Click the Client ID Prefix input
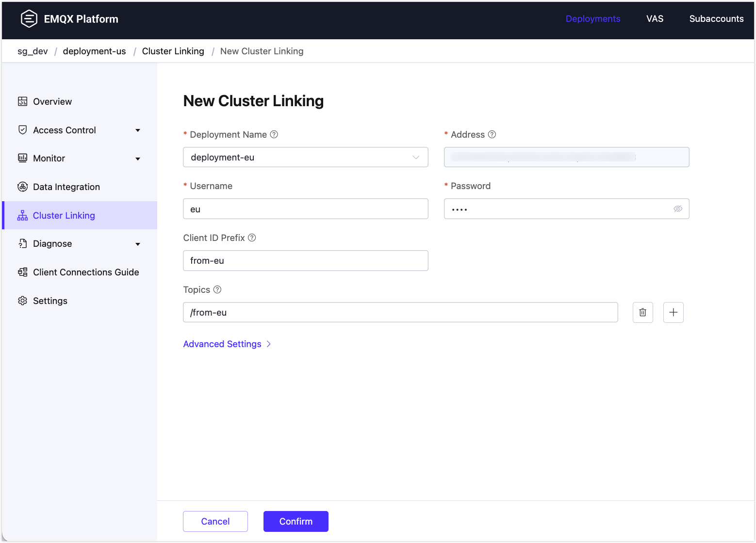This screenshot has width=756, height=543. [306, 260]
